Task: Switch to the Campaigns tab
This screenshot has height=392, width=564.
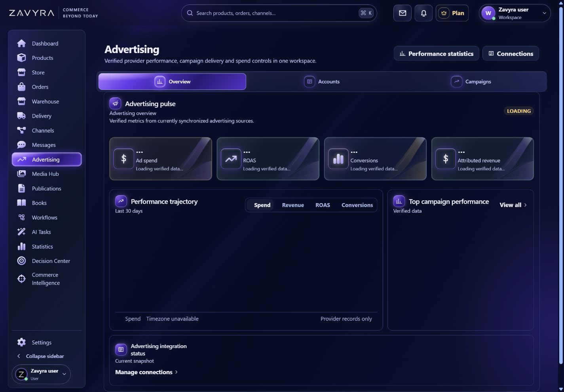Action: (x=471, y=82)
